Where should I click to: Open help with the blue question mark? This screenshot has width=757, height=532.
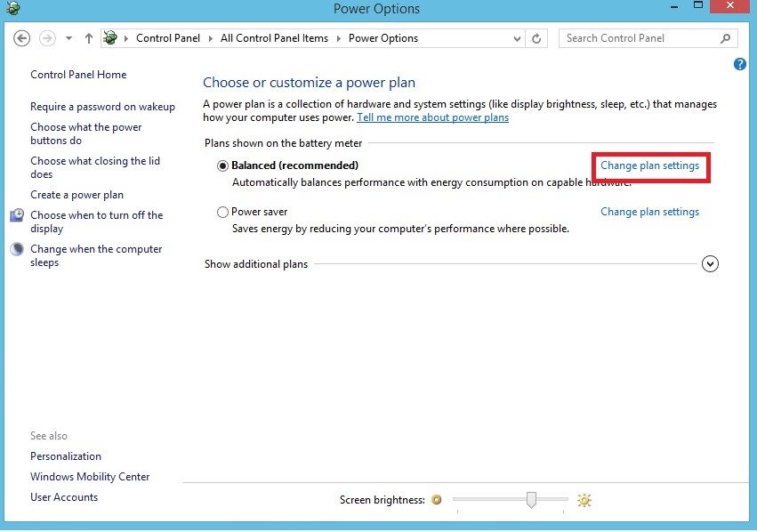click(x=740, y=64)
